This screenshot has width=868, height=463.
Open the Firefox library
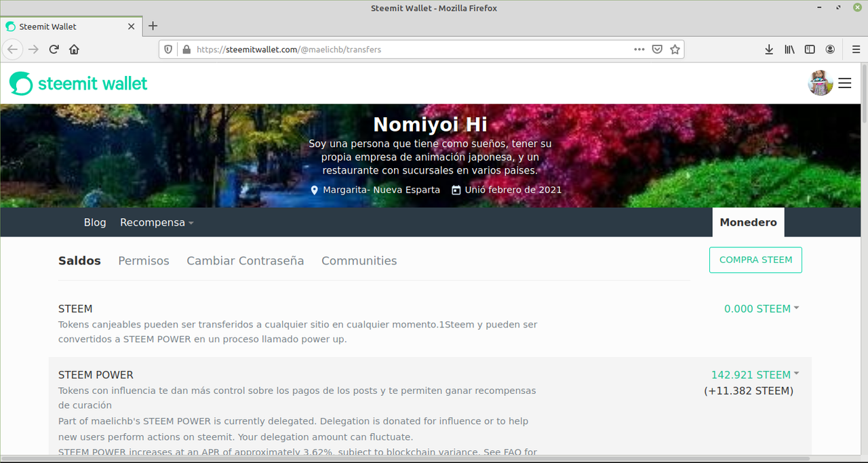coord(789,49)
